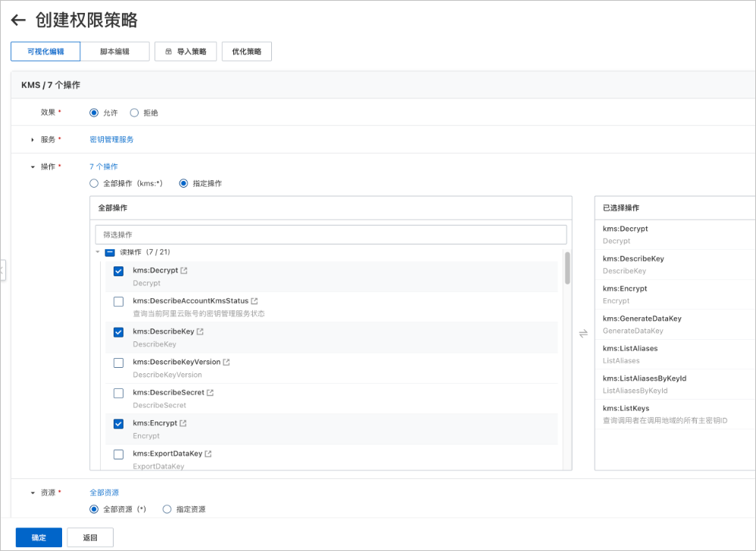Collapse the 操作 section arrow

click(33, 167)
